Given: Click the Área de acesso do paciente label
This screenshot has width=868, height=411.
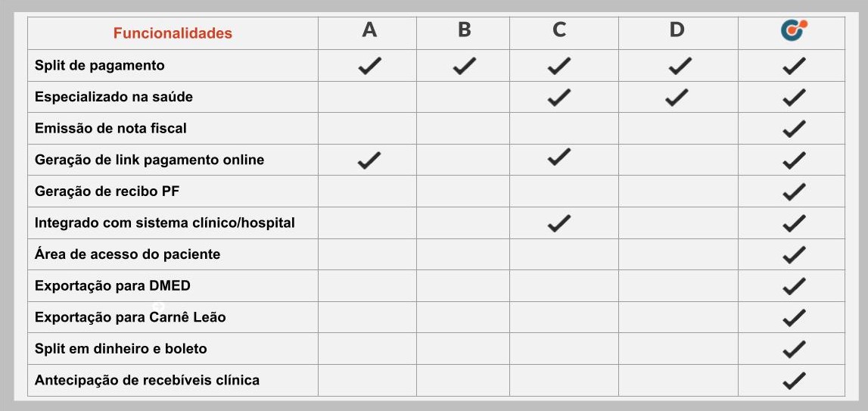Looking at the screenshot, I should pos(127,254).
